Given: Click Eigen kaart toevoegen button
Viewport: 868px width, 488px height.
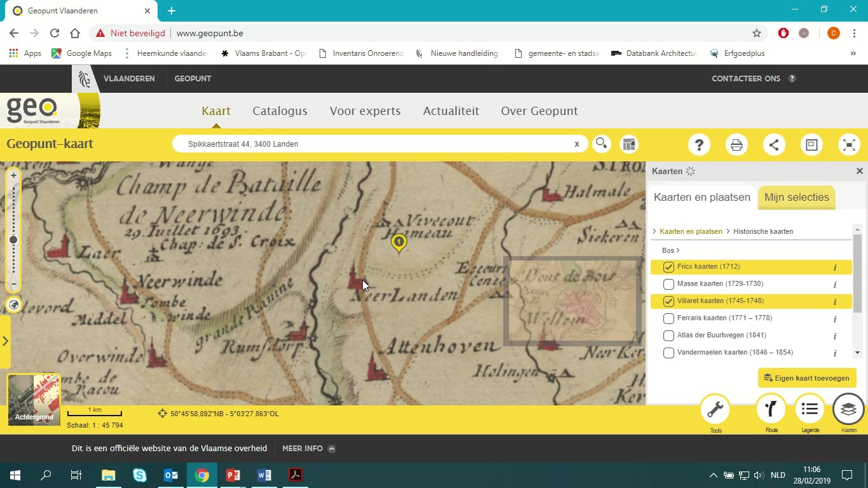Looking at the screenshot, I should point(807,378).
